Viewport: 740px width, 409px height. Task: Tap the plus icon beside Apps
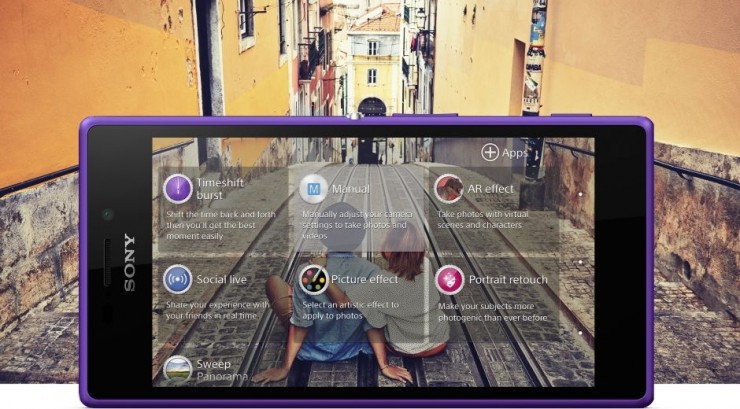pyautogui.click(x=490, y=153)
